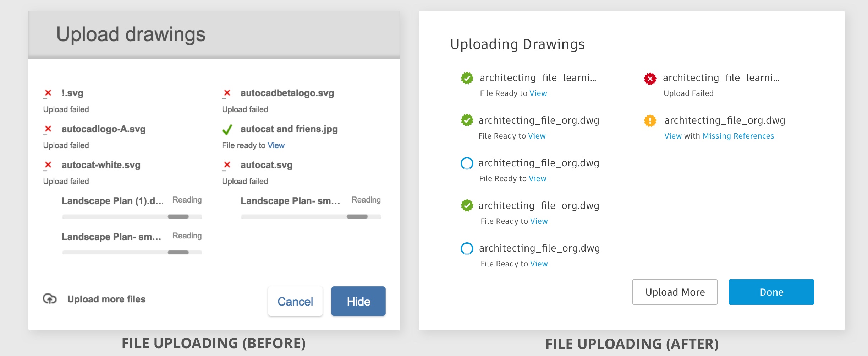The image size is (868, 356).
Task: Click View link before 'with Missing References'
Action: (673, 136)
